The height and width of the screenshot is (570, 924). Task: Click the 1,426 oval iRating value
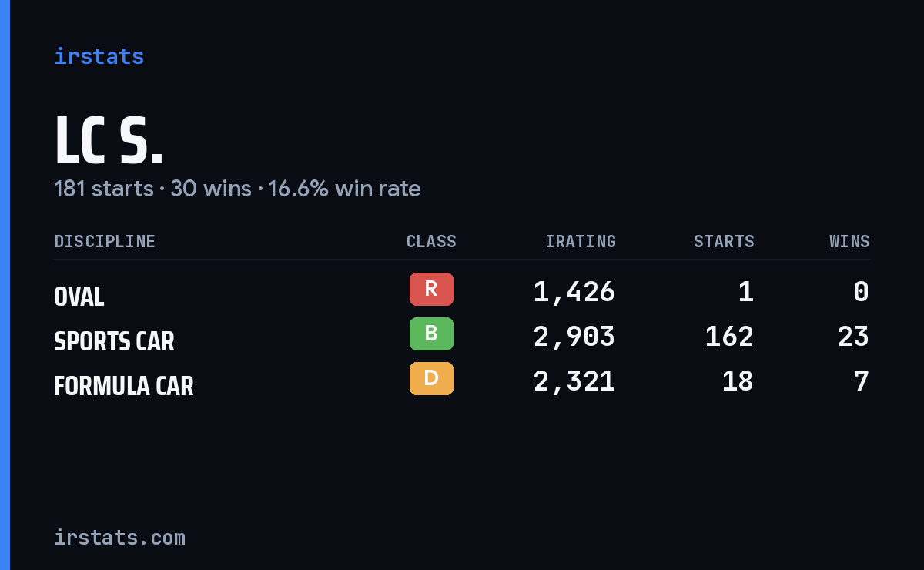[x=574, y=292]
